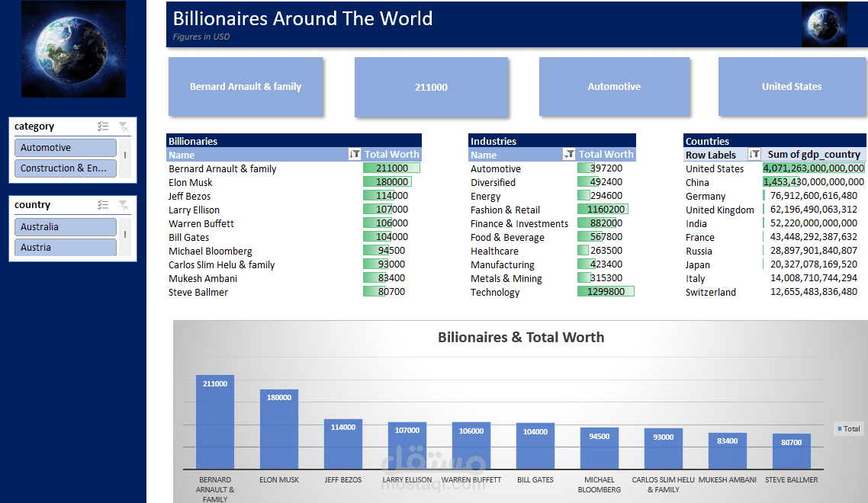Click the Bernard Arnault & family KPI card
The height and width of the screenshot is (503, 868).
tap(246, 87)
